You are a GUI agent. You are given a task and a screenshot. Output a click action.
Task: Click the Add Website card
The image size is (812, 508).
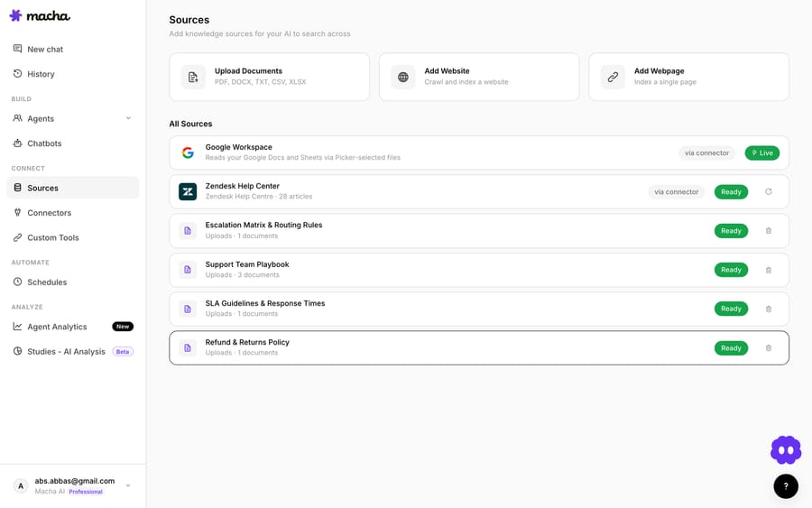(x=479, y=77)
